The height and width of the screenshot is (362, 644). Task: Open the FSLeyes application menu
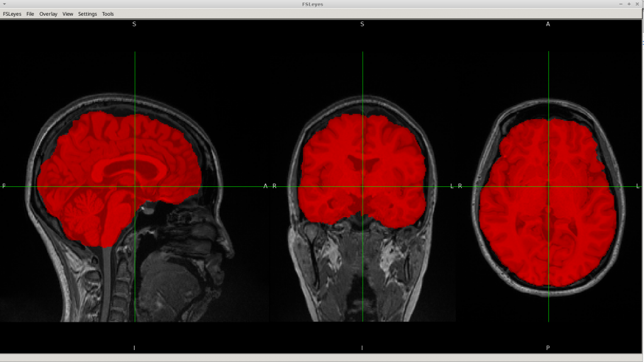(x=12, y=14)
